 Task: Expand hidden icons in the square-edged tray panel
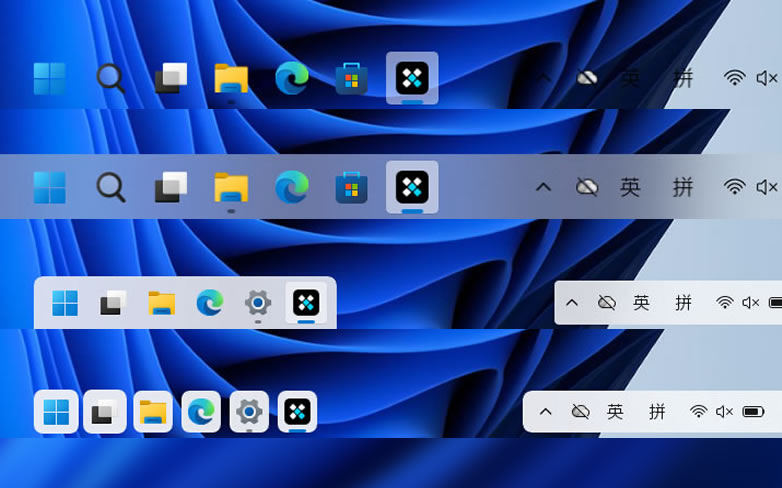(x=572, y=302)
